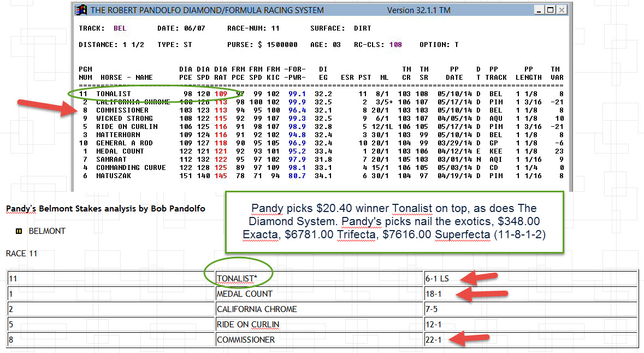Select SAMRAAT horse name
This screenshot has width=644, height=353.
[111, 160]
